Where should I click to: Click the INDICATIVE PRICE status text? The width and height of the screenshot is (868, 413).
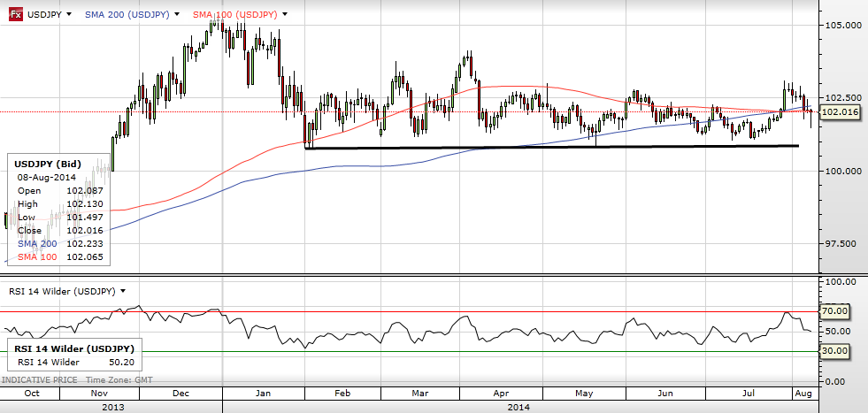pyautogui.click(x=41, y=380)
